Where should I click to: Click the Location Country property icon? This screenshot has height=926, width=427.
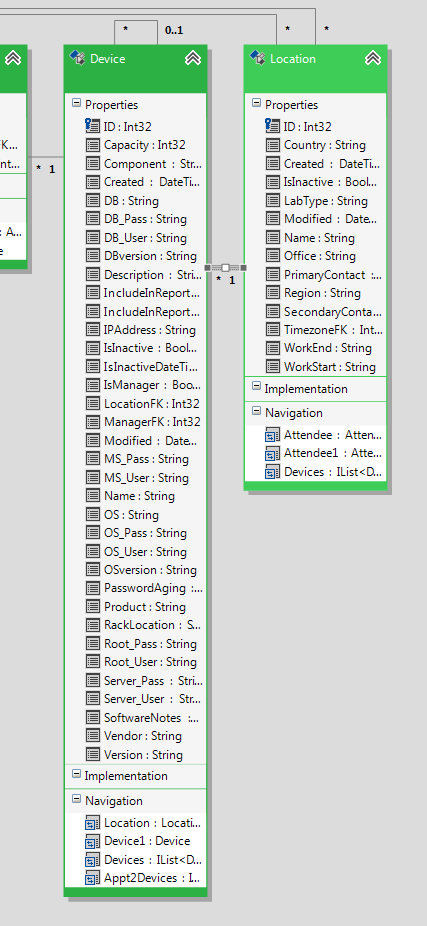click(x=272, y=145)
